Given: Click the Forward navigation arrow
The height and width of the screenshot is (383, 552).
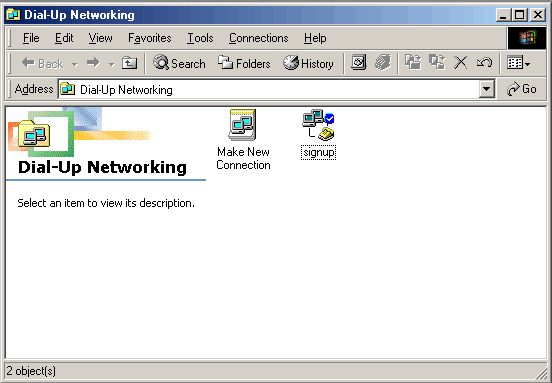Looking at the screenshot, I should point(93,63).
